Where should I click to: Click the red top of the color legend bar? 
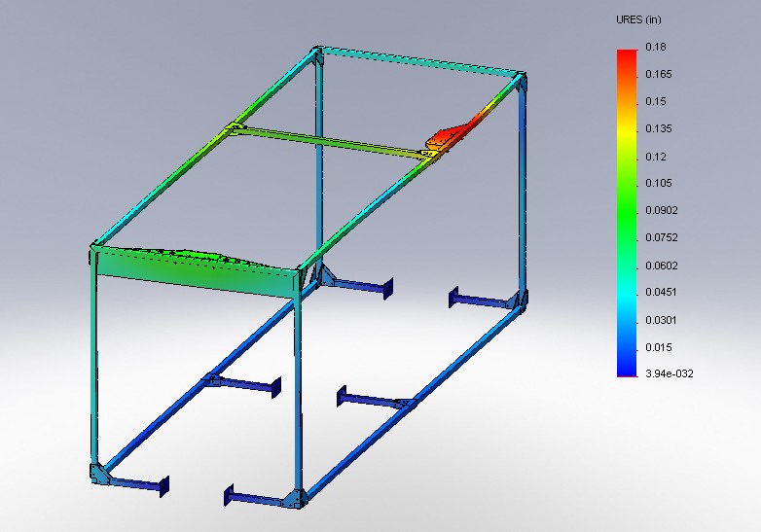pyautogui.click(x=627, y=58)
